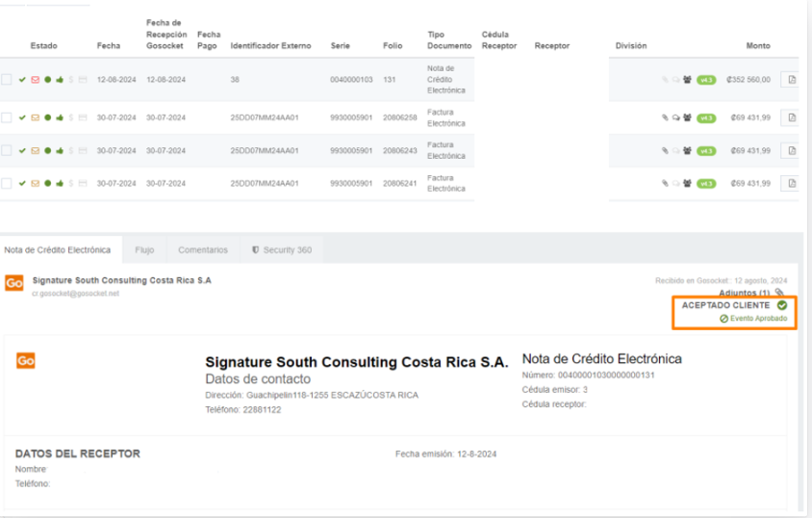Click the green circle status in folio 20806241 row
The width and height of the screenshot is (812, 518).
pos(48,183)
